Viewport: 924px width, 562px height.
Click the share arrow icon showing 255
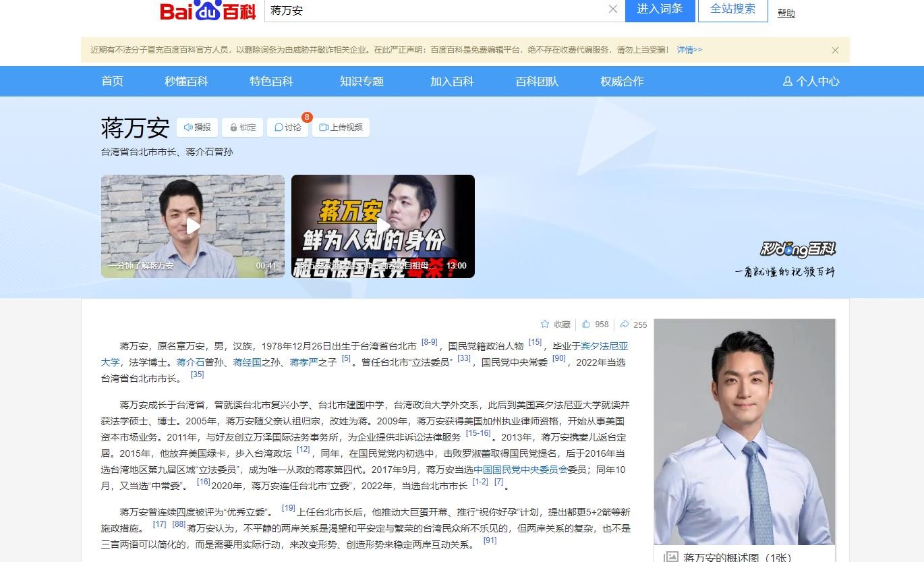[625, 325]
